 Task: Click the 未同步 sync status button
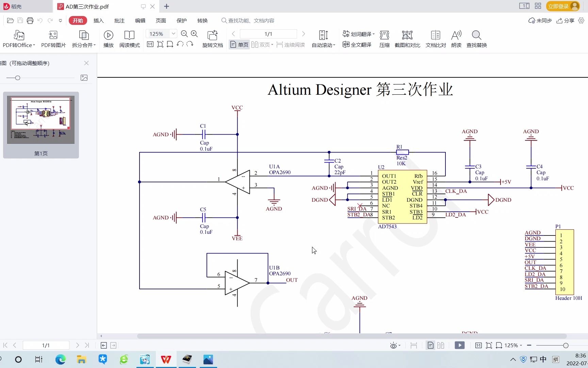pyautogui.click(x=540, y=21)
